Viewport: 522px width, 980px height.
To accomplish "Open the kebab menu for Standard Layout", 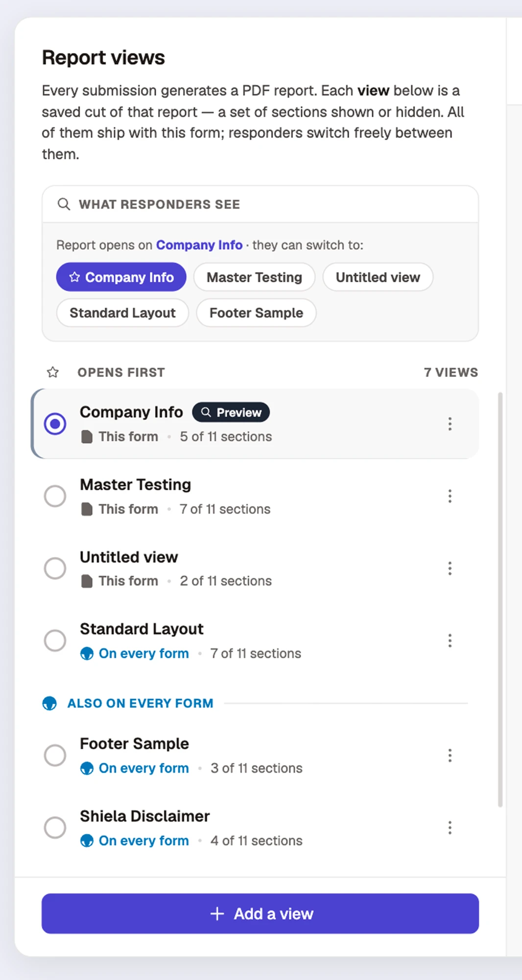I will click(x=450, y=640).
